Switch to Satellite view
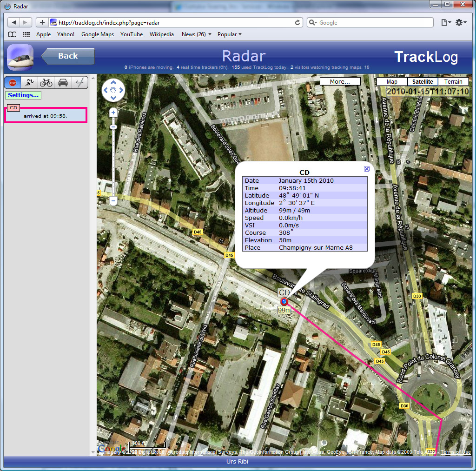Screen dimensions: 476x471 click(x=423, y=81)
